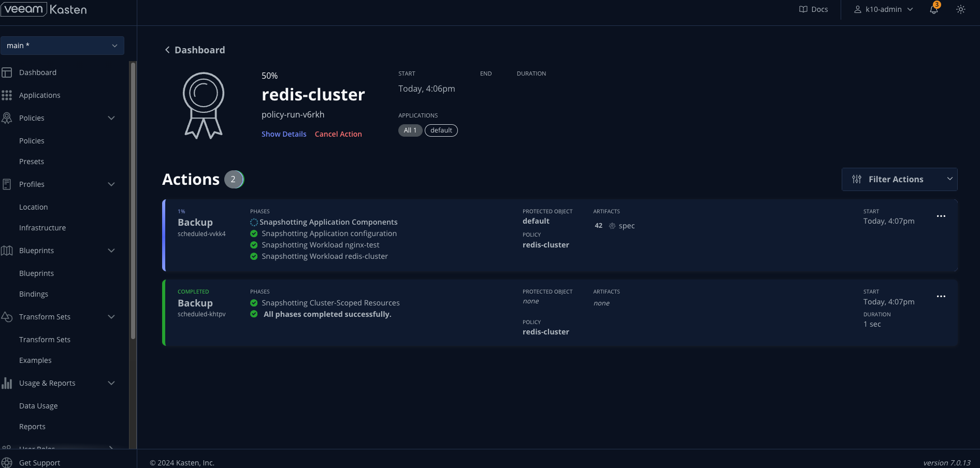Image resolution: width=980 pixels, height=468 pixels.
Task: Click the Blueprints map icon
Action: pos(7,251)
